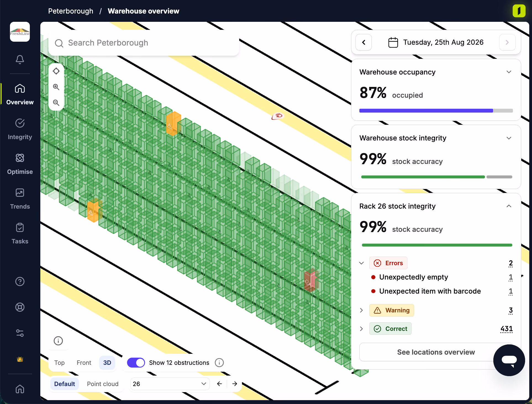Open the Integrity section
Screen dimensions: 532x404
[x=20, y=129]
